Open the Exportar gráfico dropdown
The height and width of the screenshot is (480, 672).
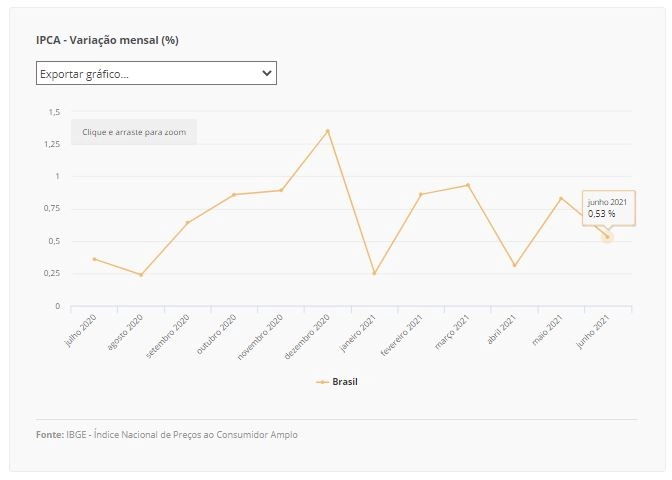click(x=156, y=73)
